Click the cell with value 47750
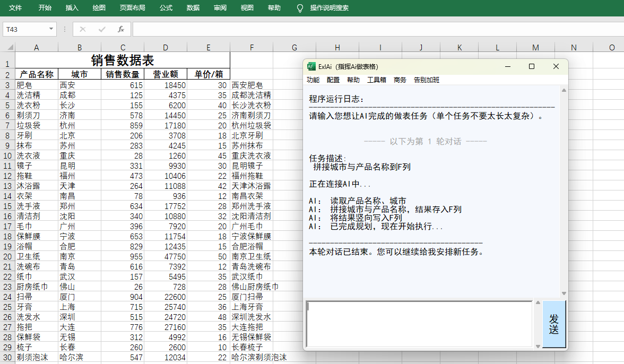Screen dimensions: 624x364 tap(166, 257)
